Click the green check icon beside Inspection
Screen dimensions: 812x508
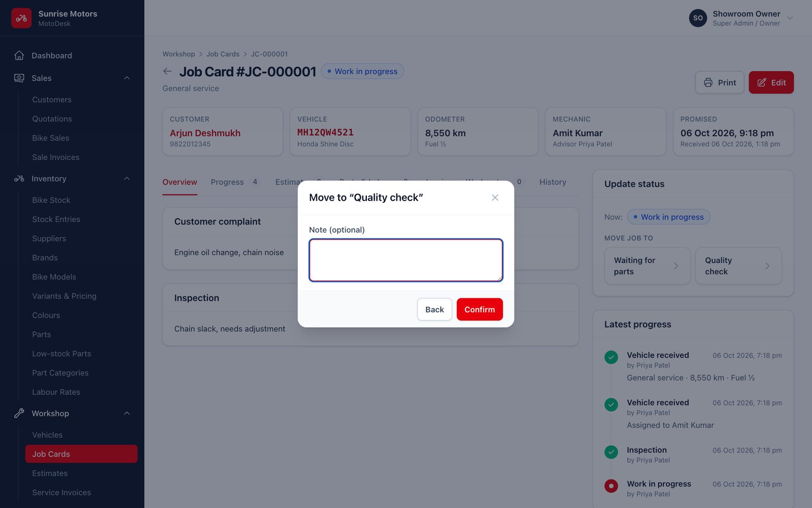coord(611,452)
